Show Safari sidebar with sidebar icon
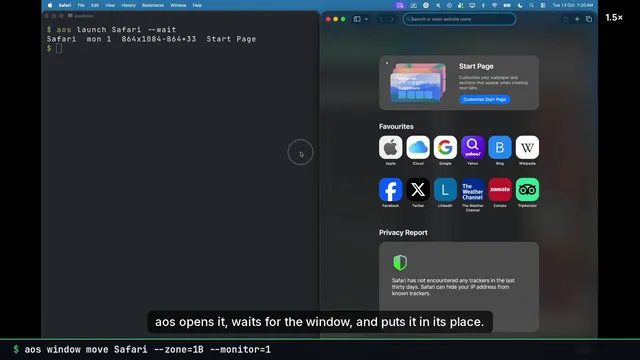Image resolution: width=640 pixels, height=360 pixels. [357, 19]
